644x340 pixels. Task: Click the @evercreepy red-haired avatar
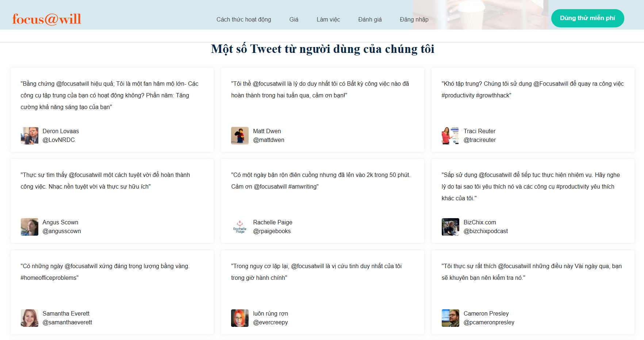coord(240,318)
